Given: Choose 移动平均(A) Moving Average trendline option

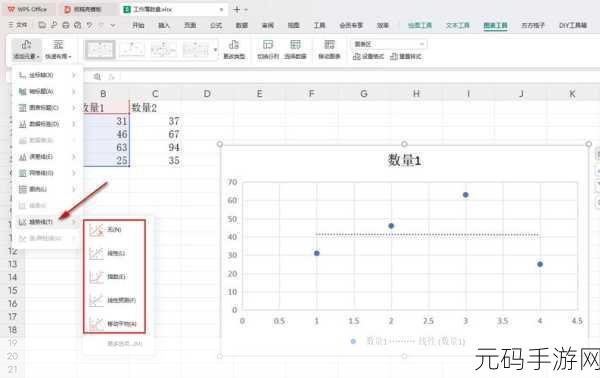Looking at the screenshot, I should (114, 324).
